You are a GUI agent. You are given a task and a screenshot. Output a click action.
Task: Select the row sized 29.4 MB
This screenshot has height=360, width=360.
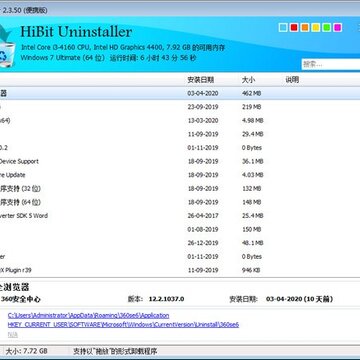pyautogui.click(x=180, y=134)
